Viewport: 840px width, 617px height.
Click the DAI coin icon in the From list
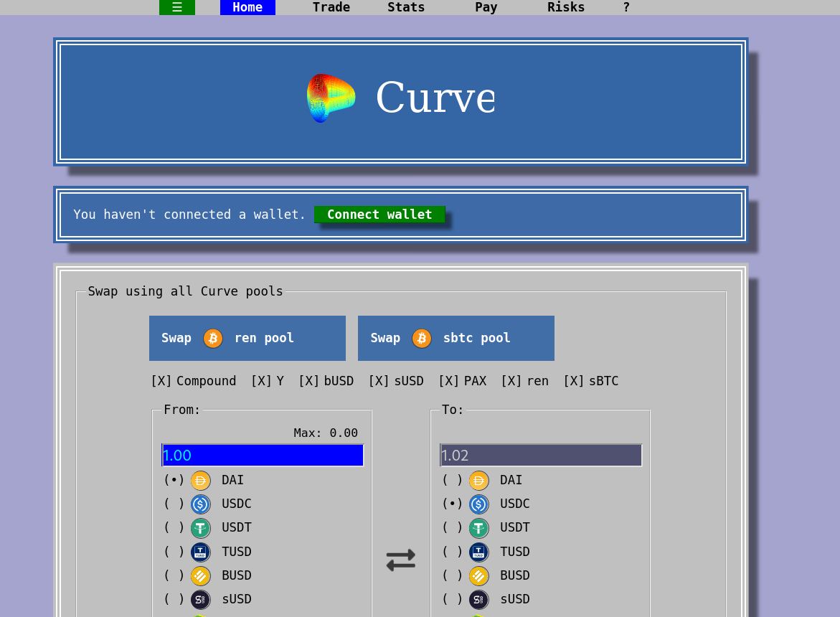[200, 481]
